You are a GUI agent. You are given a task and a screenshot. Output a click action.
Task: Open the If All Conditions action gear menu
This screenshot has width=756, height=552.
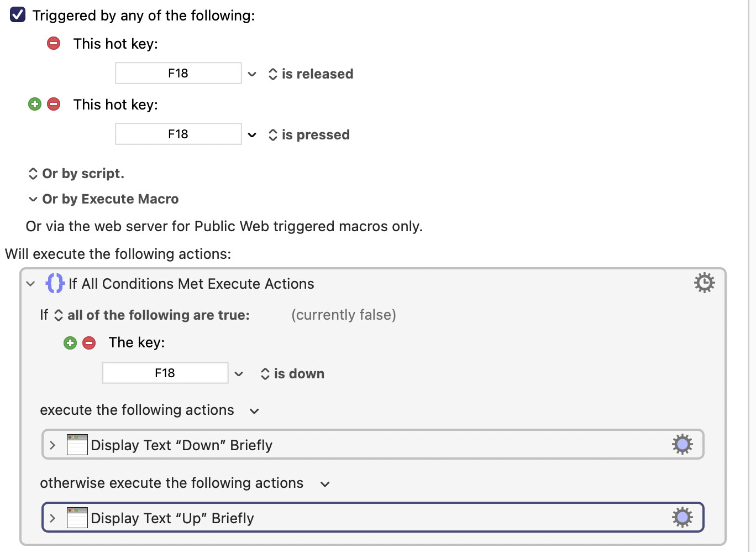click(704, 283)
